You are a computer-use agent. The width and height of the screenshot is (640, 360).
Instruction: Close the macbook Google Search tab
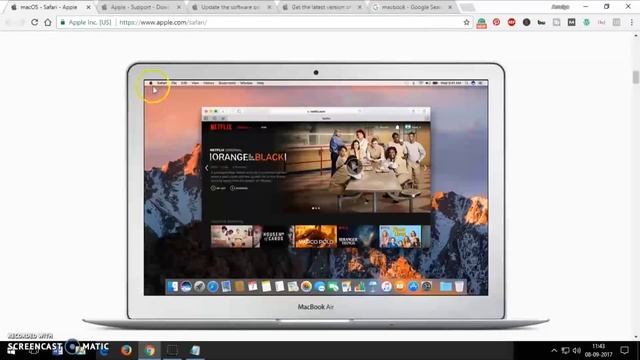(x=450, y=7)
